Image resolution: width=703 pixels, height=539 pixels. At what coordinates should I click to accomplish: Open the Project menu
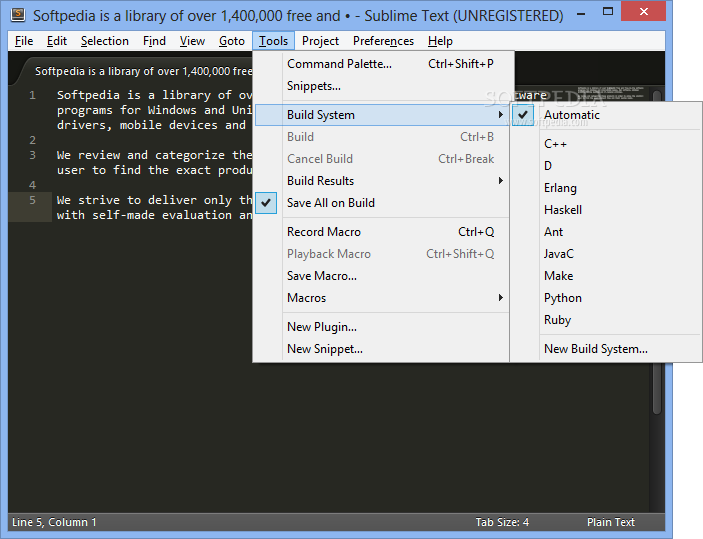pos(320,41)
